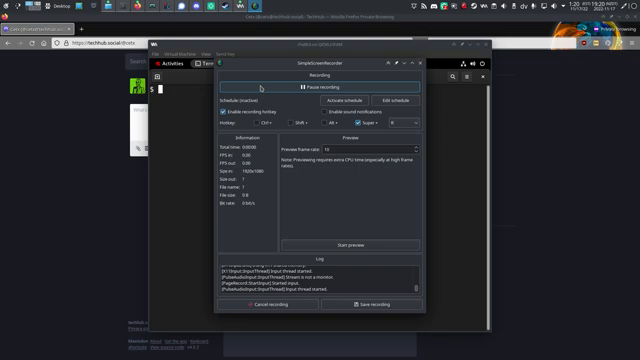Open a new Firefox tab
Screen dimensions: 640x360
(x=81, y=29)
